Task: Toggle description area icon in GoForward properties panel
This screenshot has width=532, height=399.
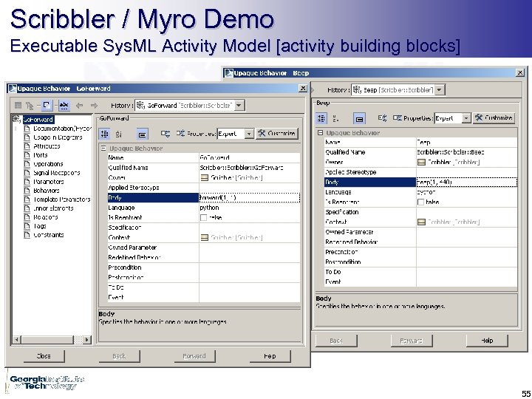Action: pyautogui.click(x=143, y=134)
